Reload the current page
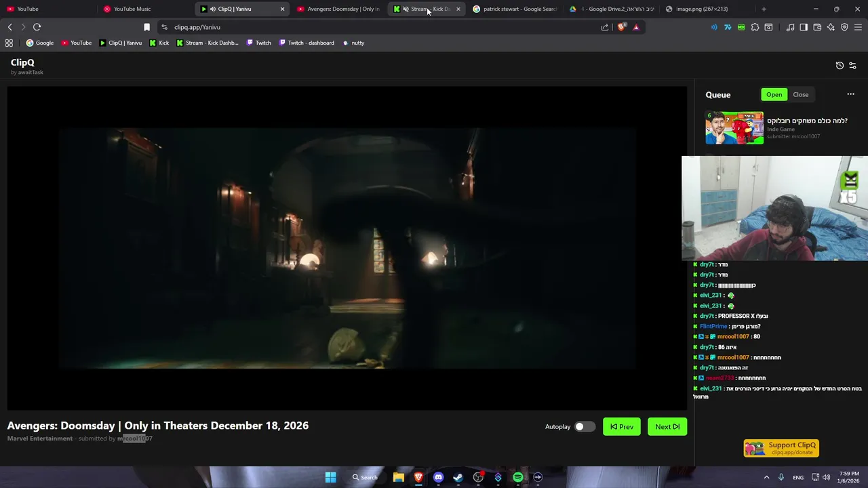This screenshot has width=868, height=488. coord(37,27)
